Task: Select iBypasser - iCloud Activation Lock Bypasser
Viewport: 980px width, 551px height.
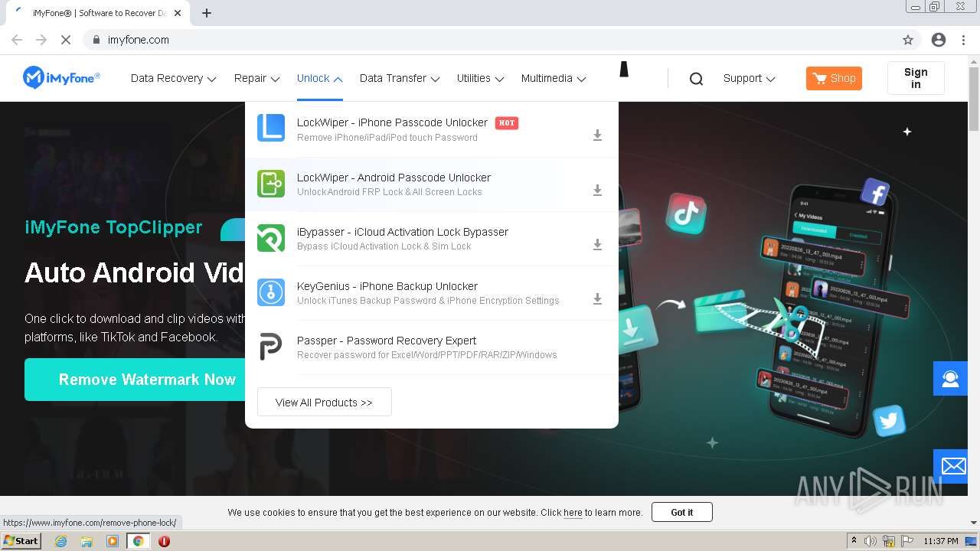Action: (x=432, y=239)
